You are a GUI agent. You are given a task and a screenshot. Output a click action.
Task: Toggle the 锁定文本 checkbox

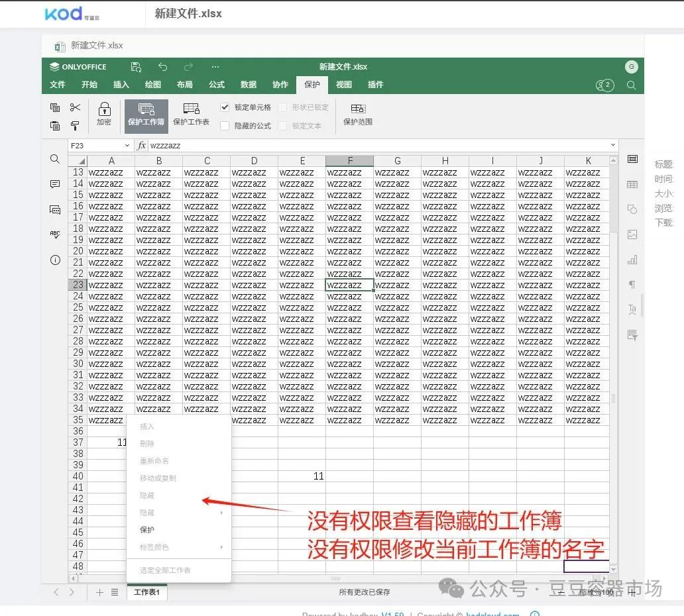[x=282, y=126]
